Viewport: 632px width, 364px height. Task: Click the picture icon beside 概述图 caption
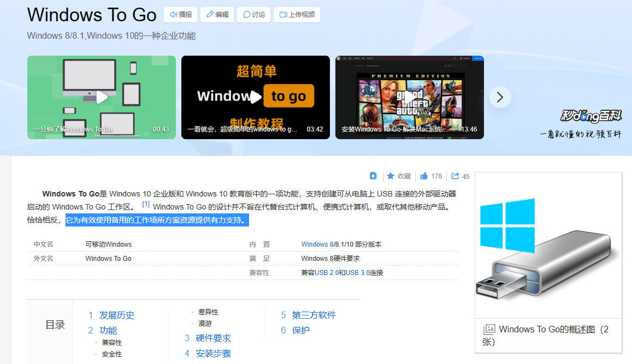pyautogui.click(x=489, y=330)
